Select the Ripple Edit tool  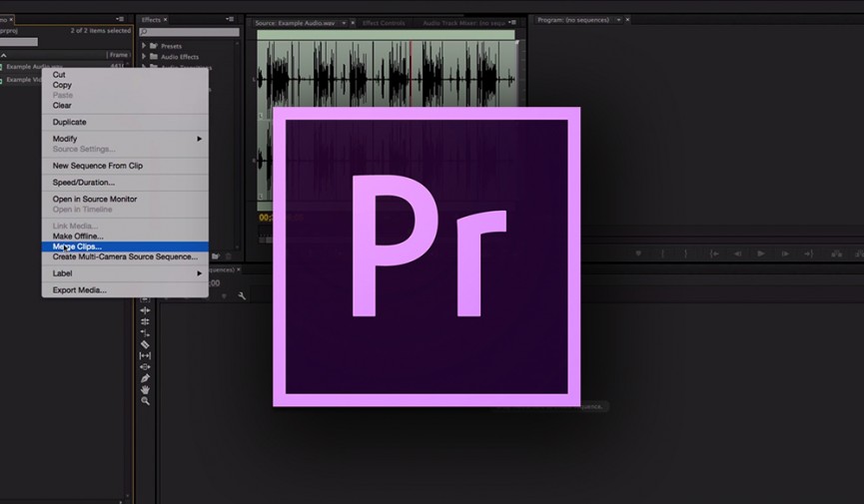pos(145,310)
